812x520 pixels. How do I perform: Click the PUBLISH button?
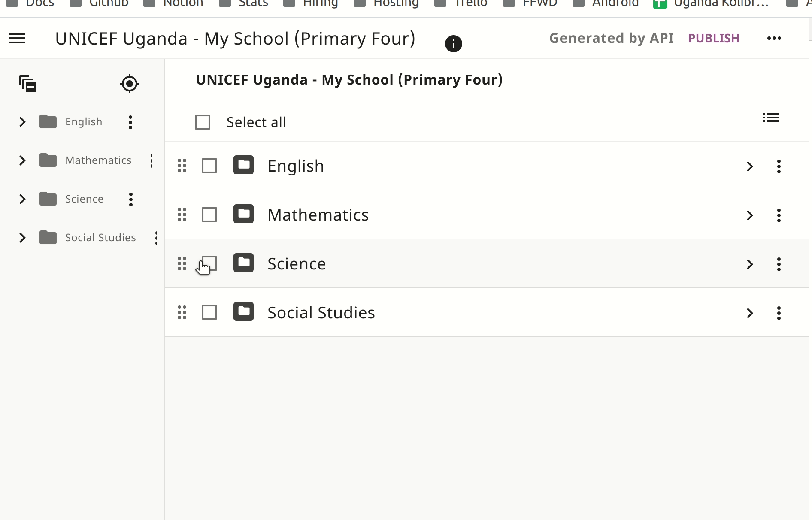713,38
